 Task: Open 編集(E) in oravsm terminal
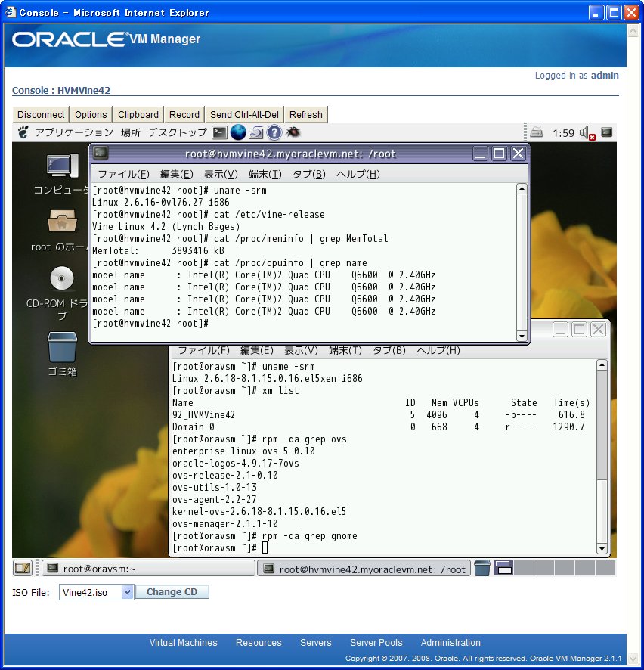(257, 350)
